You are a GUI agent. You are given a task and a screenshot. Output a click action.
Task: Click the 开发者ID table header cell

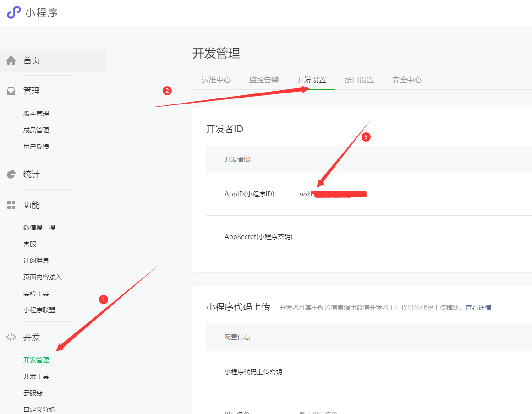coord(237,159)
